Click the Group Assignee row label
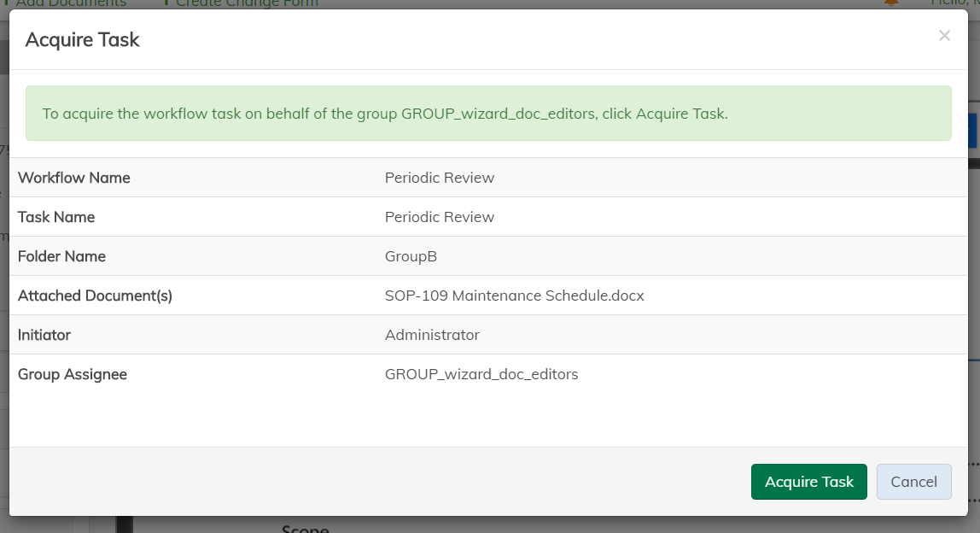Image resolution: width=980 pixels, height=533 pixels. tap(73, 374)
